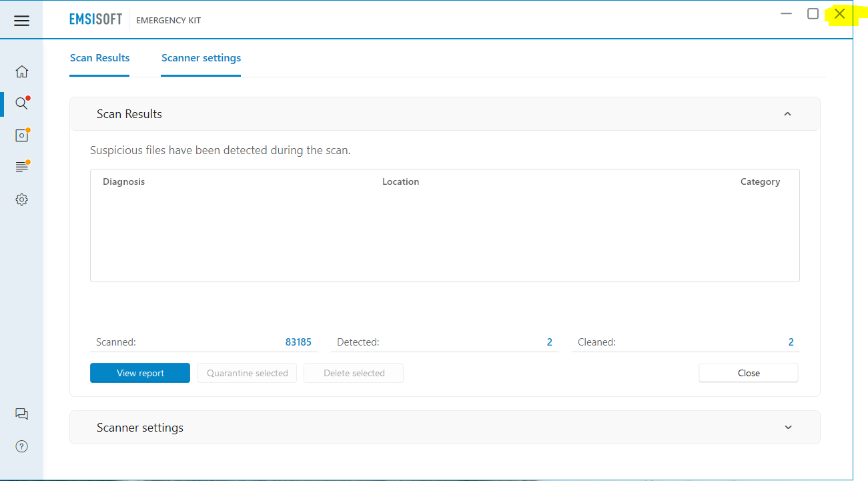The width and height of the screenshot is (868, 481).
Task: Switch to the Scan Results tab
Action: point(99,58)
